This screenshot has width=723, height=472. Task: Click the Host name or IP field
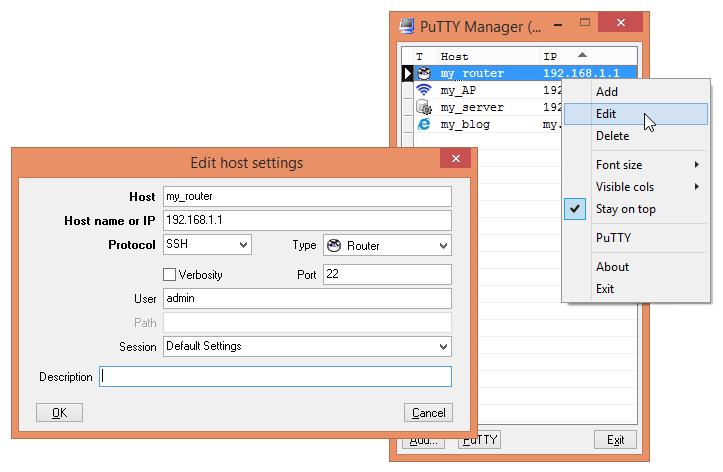point(307,220)
